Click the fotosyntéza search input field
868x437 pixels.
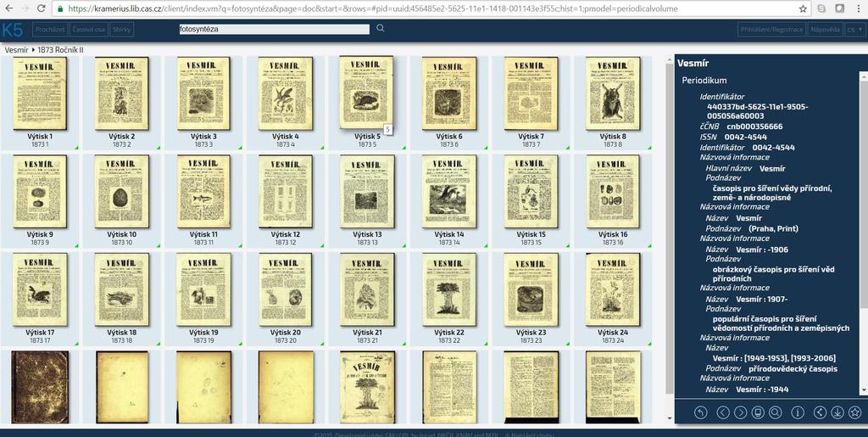(274, 30)
